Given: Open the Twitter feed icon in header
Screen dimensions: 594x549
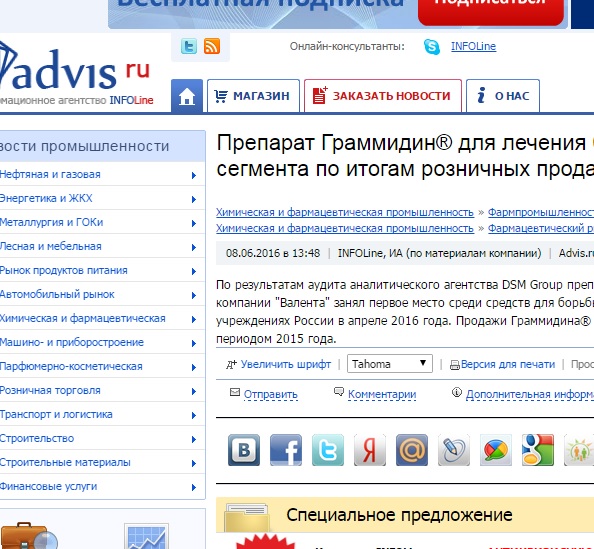Looking at the screenshot, I should (x=189, y=46).
